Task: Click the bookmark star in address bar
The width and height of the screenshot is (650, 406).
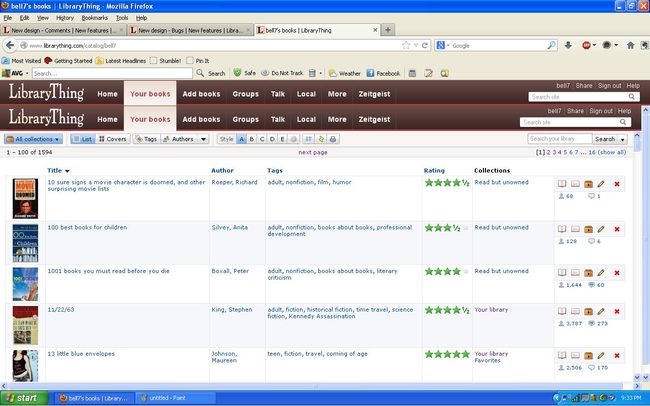Action: (x=406, y=45)
